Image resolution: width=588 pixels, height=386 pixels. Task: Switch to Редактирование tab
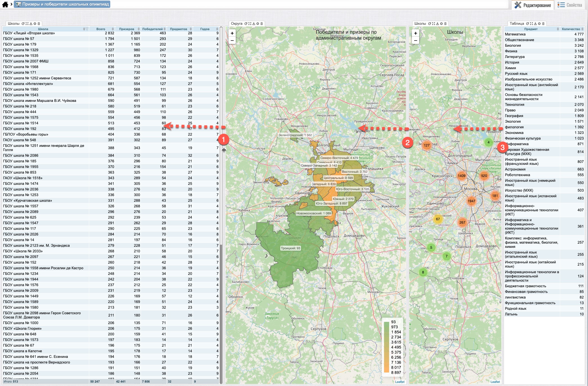click(x=533, y=5)
